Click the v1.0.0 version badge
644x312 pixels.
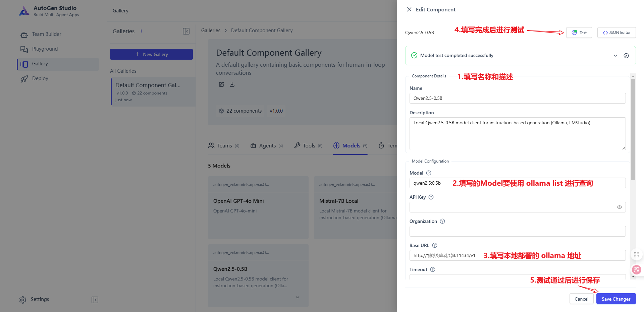click(276, 111)
